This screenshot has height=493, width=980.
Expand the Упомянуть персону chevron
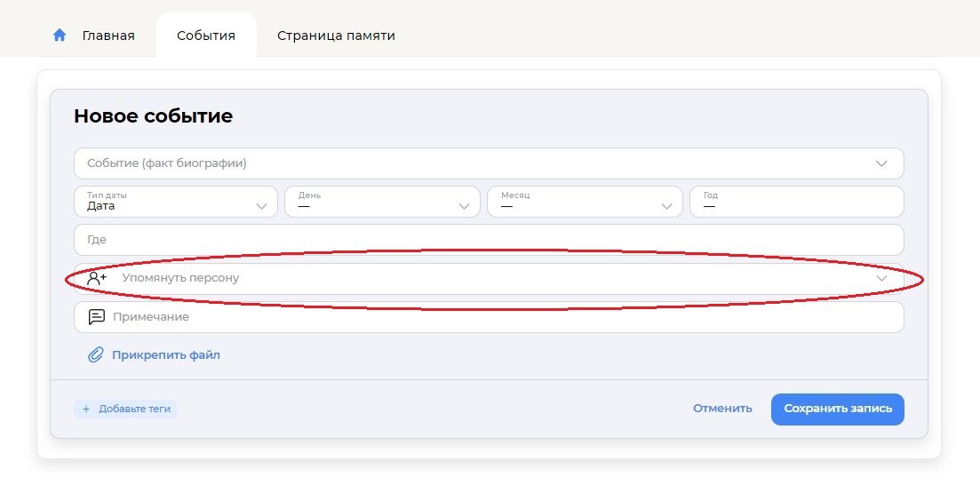click(x=881, y=278)
